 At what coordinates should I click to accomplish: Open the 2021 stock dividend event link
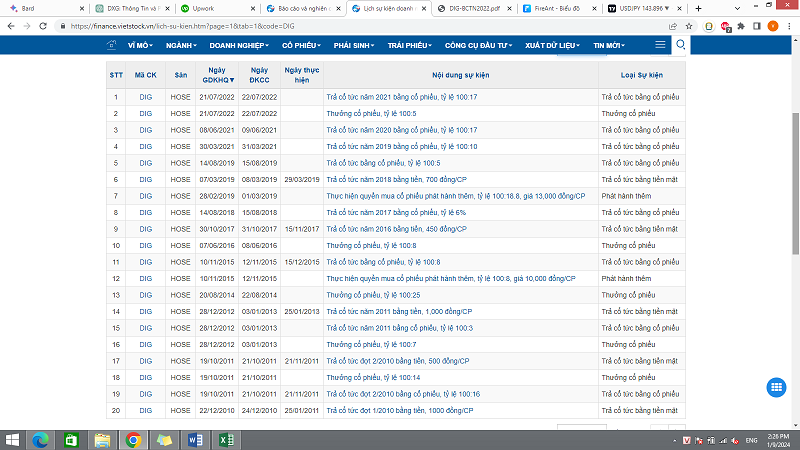(402, 97)
